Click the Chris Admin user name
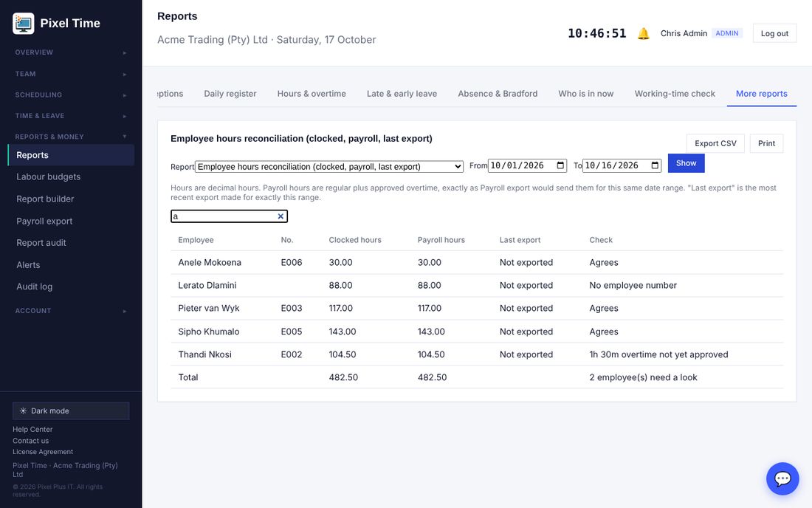 point(684,33)
